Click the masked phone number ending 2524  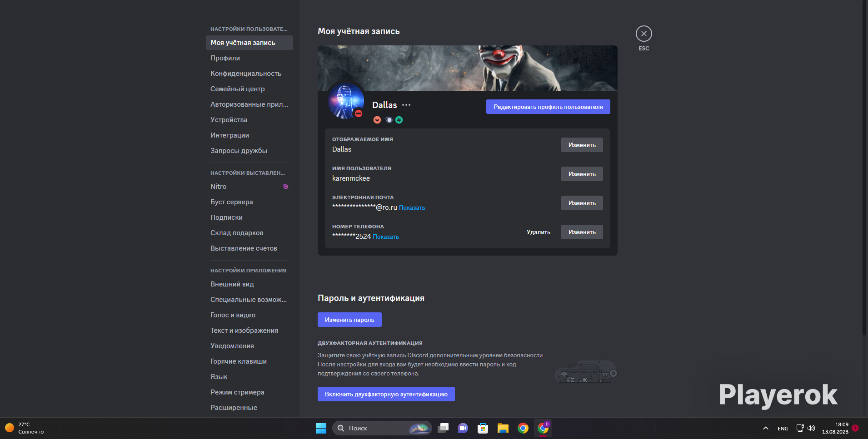[351, 237]
